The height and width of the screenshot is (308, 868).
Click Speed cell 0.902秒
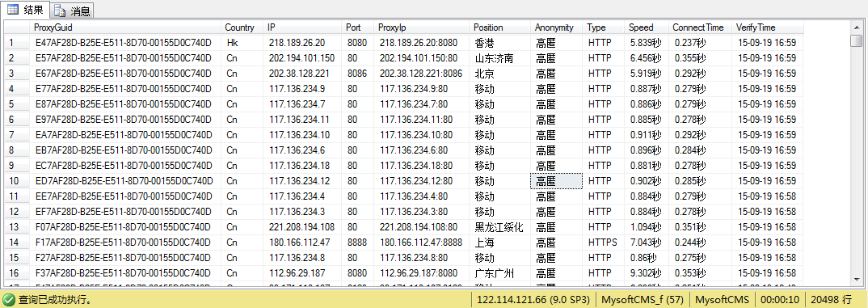point(646,180)
